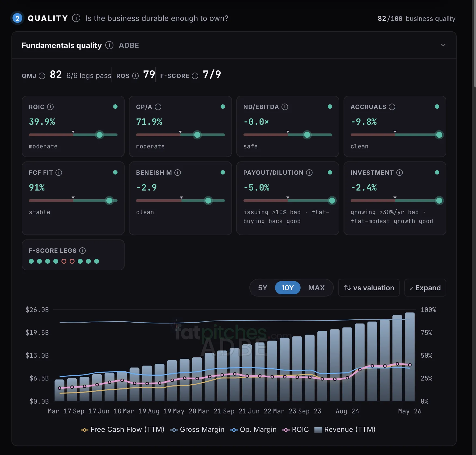The image size is (476, 455).
Task: Toggle ROIC legend series
Action: click(295, 429)
